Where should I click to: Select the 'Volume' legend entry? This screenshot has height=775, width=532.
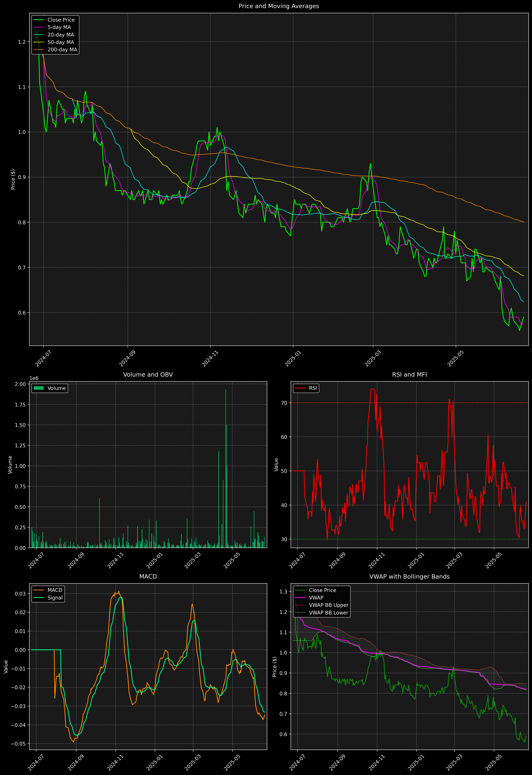tap(50, 388)
